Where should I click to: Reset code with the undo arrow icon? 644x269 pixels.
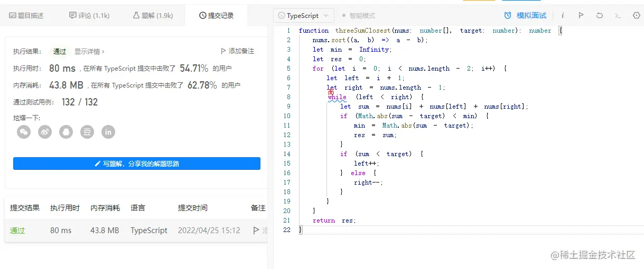(x=599, y=16)
